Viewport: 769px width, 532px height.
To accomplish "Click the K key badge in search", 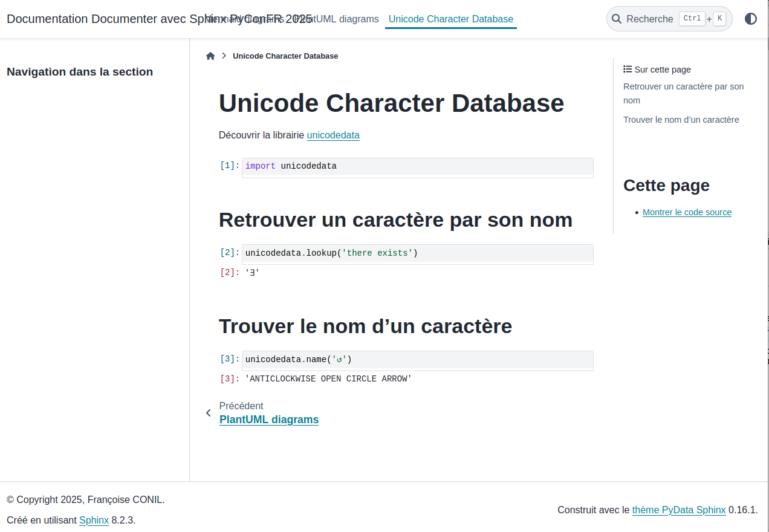I will click(x=719, y=19).
